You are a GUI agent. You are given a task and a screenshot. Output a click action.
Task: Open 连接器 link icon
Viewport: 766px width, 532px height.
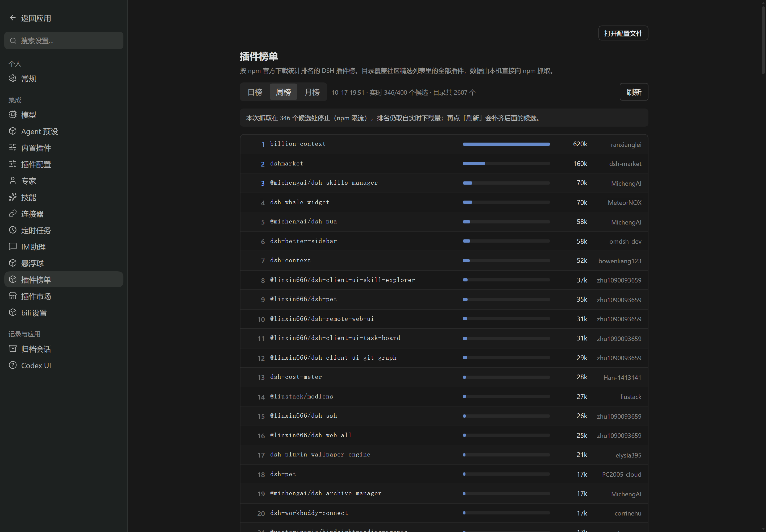[13, 213]
